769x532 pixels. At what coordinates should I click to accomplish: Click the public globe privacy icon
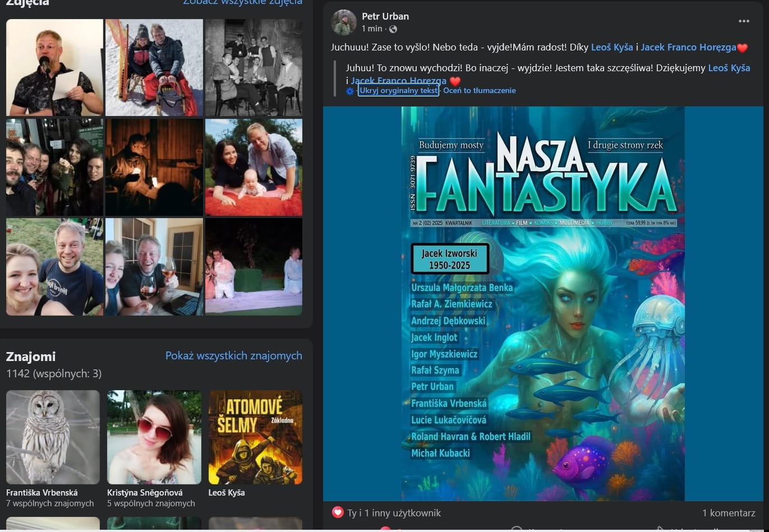click(393, 29)
